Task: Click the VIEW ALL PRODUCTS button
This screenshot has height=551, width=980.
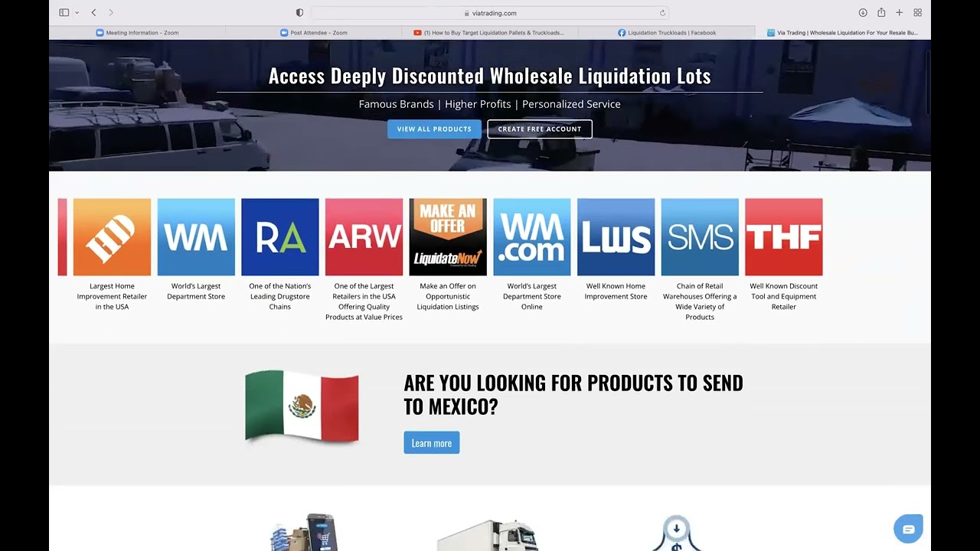Action: (x=434, y=129)
